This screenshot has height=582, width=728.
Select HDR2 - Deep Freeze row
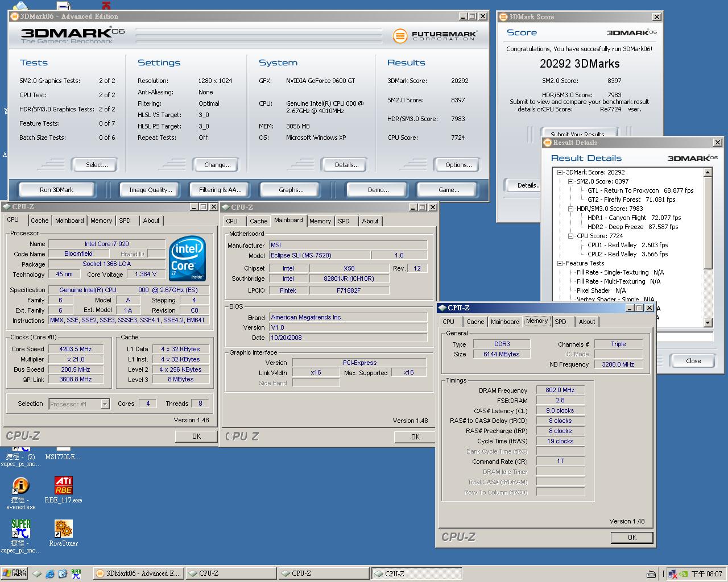pyautogui.click(x=632, y=227)
